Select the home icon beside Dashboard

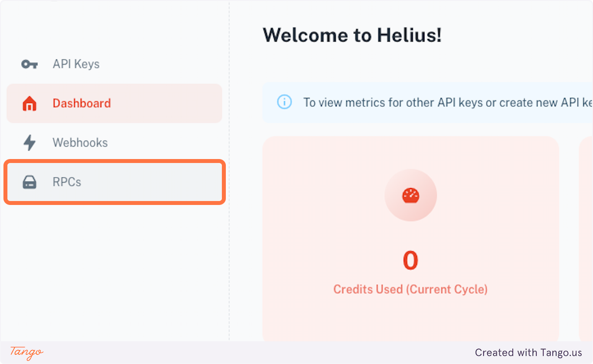pos(28,103)
